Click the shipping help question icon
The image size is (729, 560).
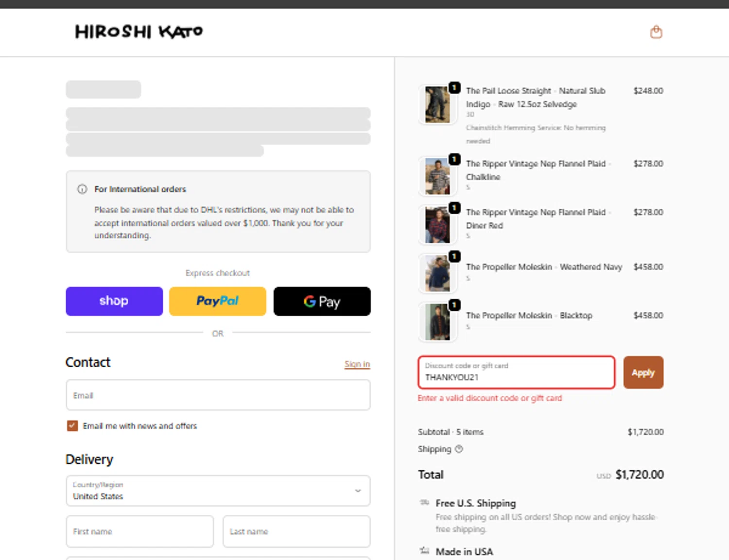pos(459,449)
